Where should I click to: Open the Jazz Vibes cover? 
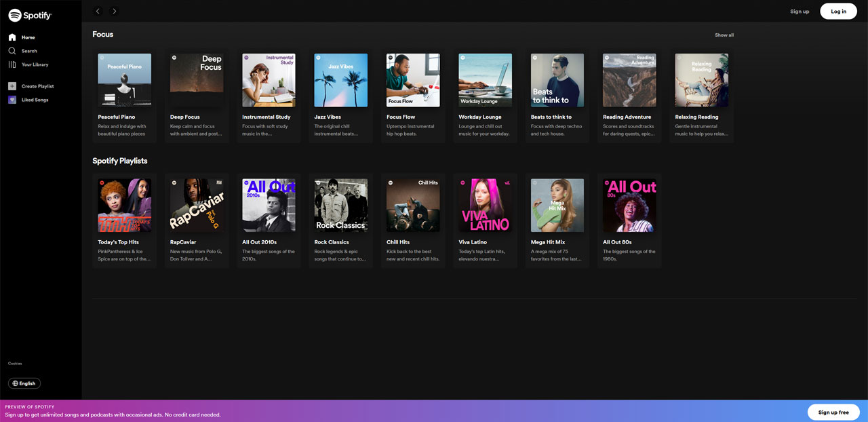(x=341, y=80)
